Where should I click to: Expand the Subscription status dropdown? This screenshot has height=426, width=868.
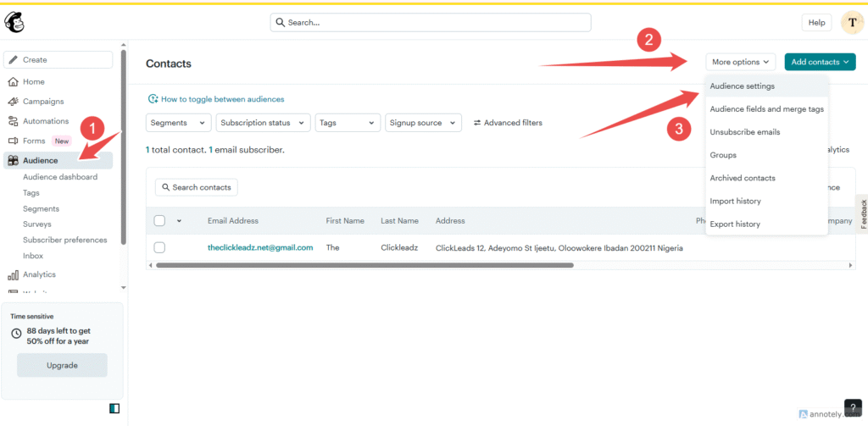262,123
